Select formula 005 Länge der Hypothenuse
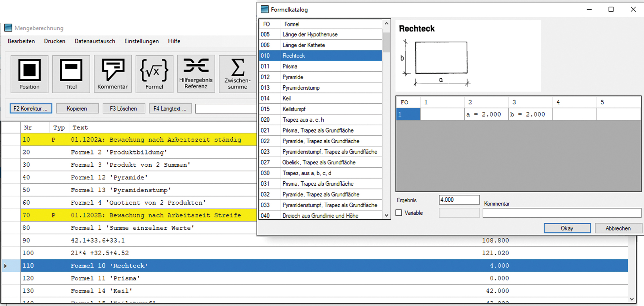The image size is (644, 306). coord(321,34)
